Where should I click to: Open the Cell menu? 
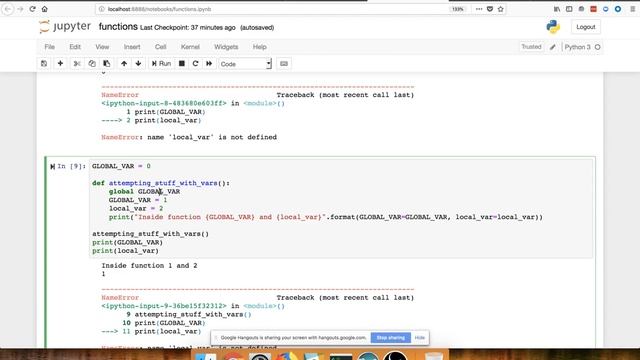pyautogui.click(x=160, y=47)
